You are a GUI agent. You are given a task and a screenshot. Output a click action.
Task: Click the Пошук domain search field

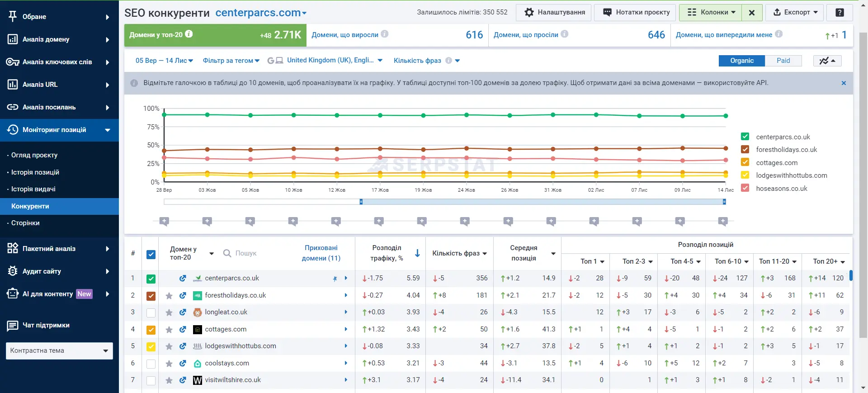(258, 253)
